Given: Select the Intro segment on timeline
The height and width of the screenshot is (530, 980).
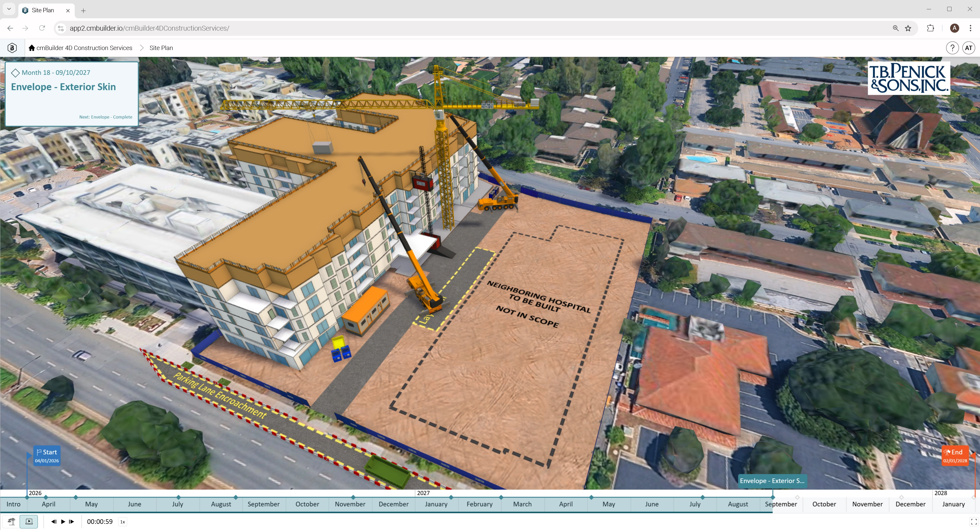Looking at the screenshot, I should 13,504.
